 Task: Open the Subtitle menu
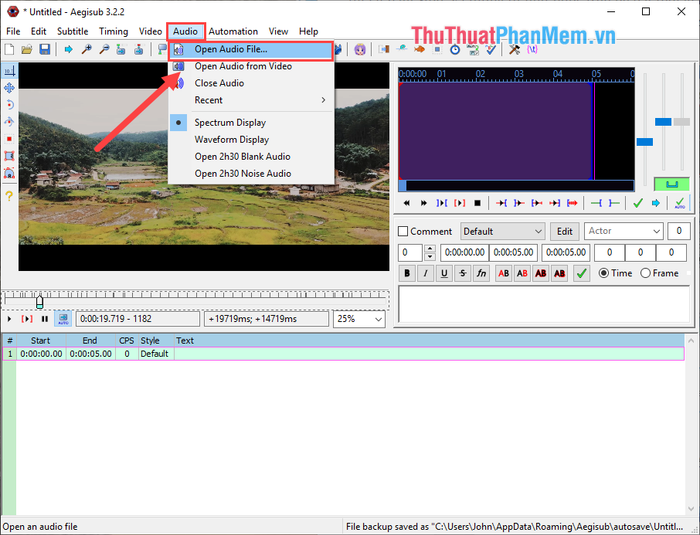[x=72, y=31]
